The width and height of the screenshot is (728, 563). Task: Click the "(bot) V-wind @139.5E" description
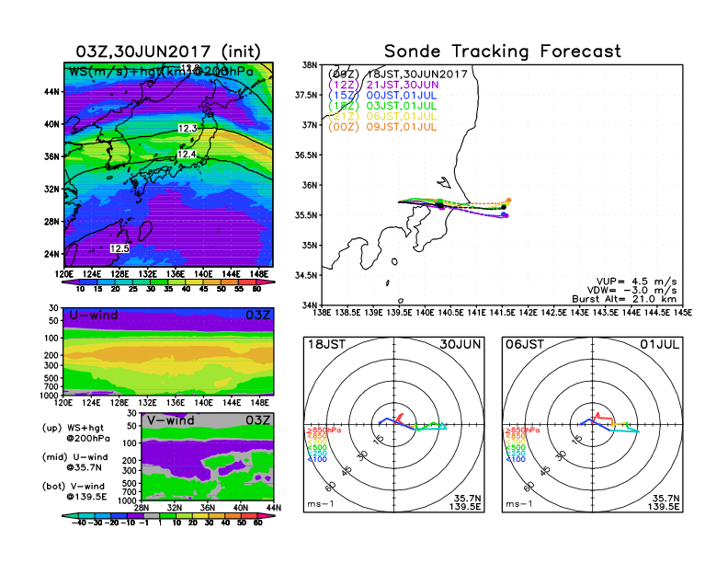tap(74, 491)
